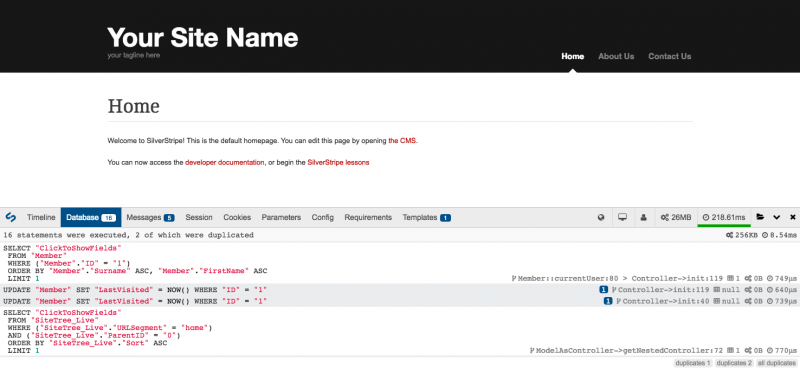Viewport: 800px width, 368px height.
Task: Click the 218.61ms request time indicator
Action: coord(723,217)
